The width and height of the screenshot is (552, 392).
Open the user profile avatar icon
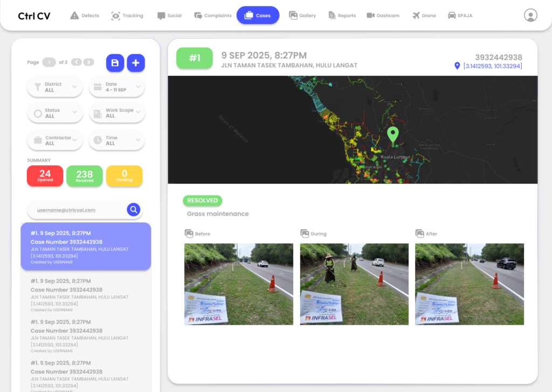[x=530, y=16]
